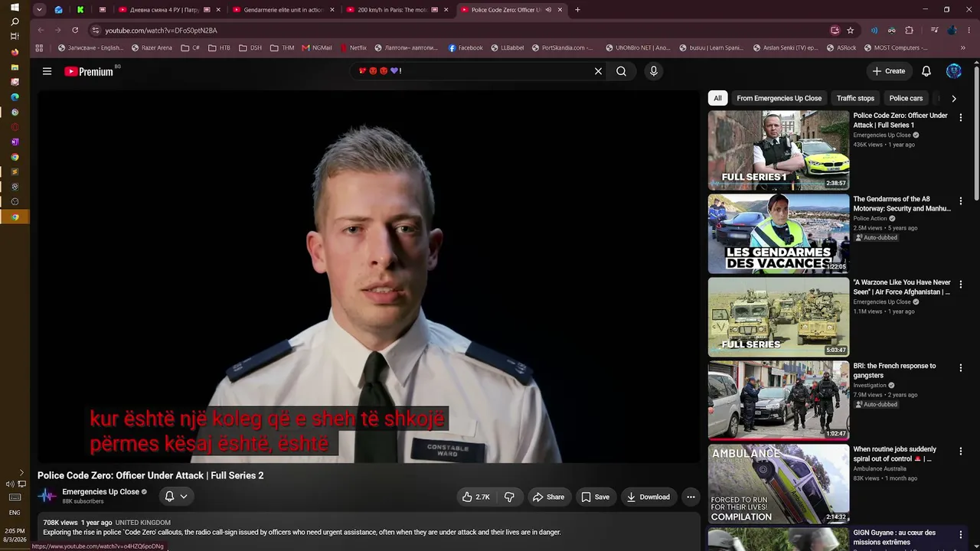Switch to '200 km/h in Paris' tab
The width and height of the screenshot is (980, 551).
coord(396,10)
